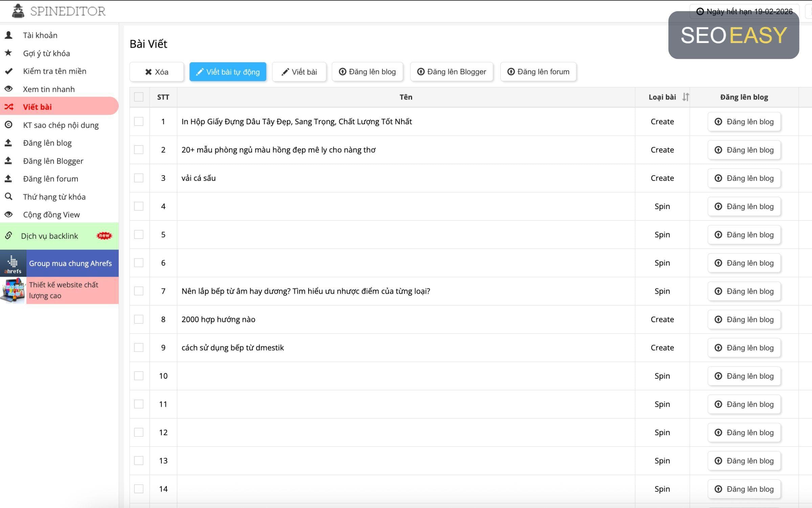Screen dimensions: 812x508
Task: Click the upload icon beside Đăng lên Blogger in sidebar
Action: coord(8,161)
